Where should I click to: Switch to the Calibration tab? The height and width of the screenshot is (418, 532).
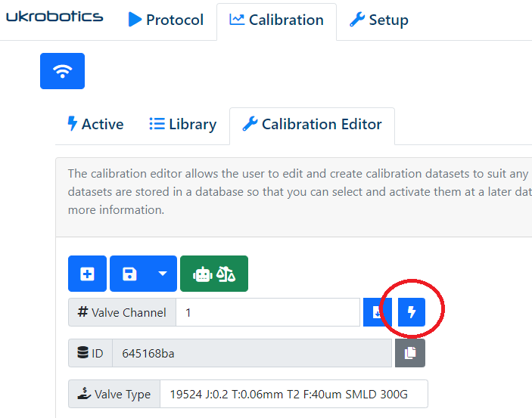click(x=276, y=20)
